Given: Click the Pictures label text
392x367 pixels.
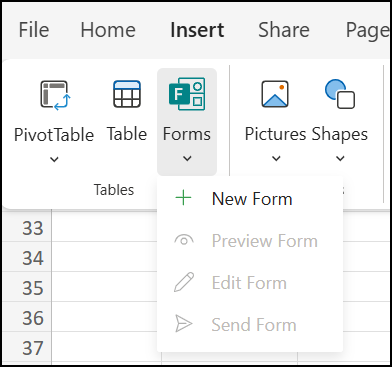Looking at the screenshot, I should [x=275, y=134].
